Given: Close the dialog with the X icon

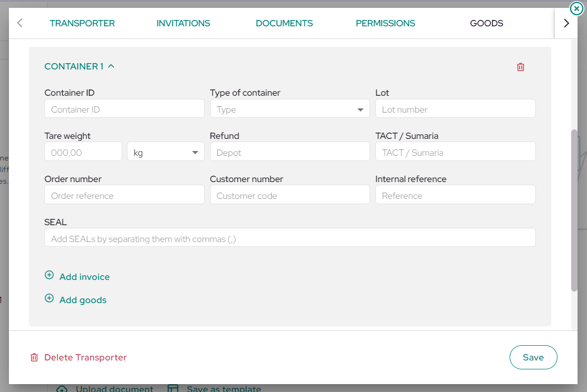Looking at the screenshot, I should (x=576, y=8).
